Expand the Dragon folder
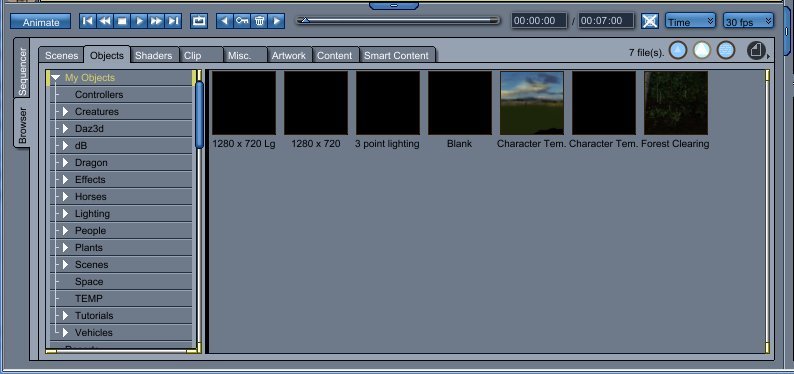The width and height of the screenshot is (794, 374). point(65,162)
